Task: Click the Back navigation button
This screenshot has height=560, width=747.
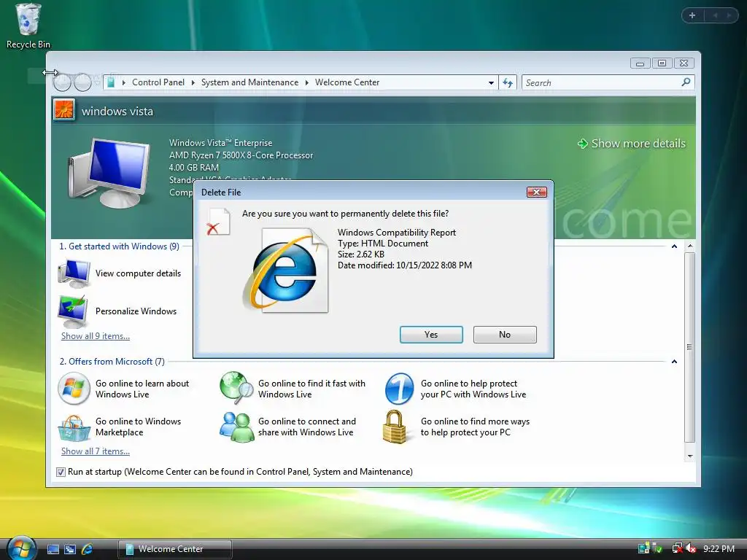Action: (62, 82)
